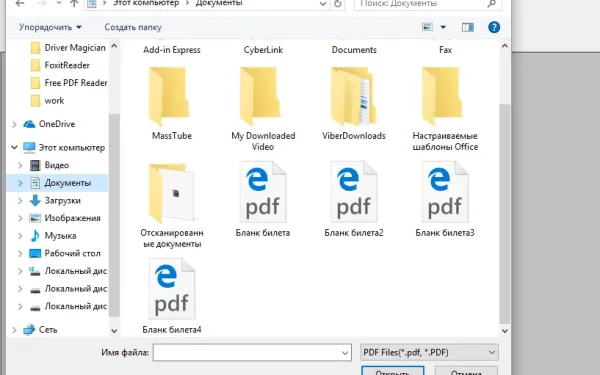Click the CyberLink folder label
Screen dimensions: 600x375
click(x=263, y=50)
